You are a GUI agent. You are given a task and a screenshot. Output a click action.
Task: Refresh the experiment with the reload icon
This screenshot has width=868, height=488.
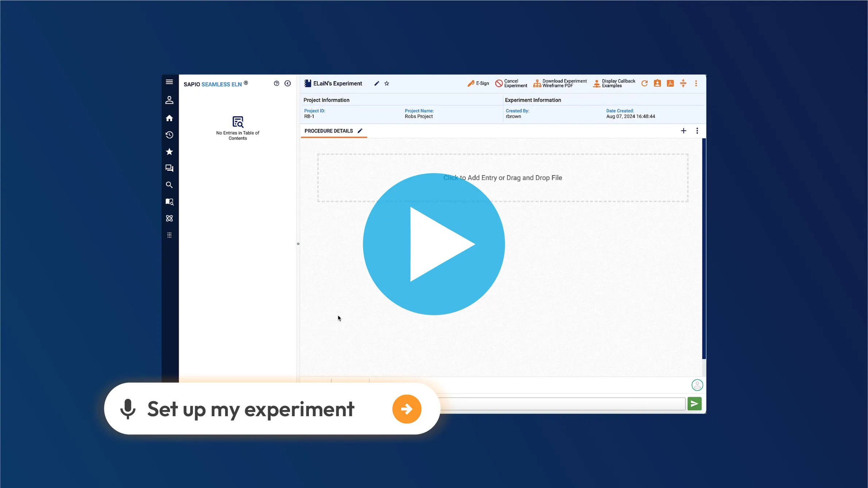[x=644, y=83]
